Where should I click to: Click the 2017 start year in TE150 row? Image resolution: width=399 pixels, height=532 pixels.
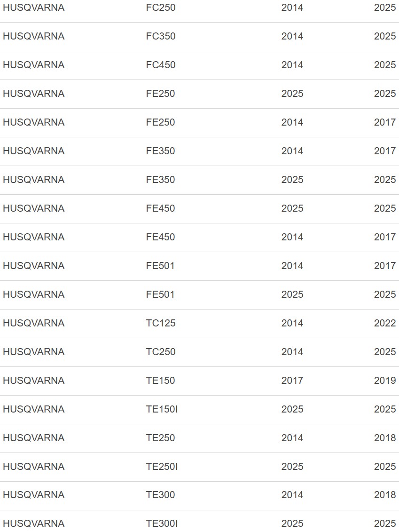click(292, 381)
